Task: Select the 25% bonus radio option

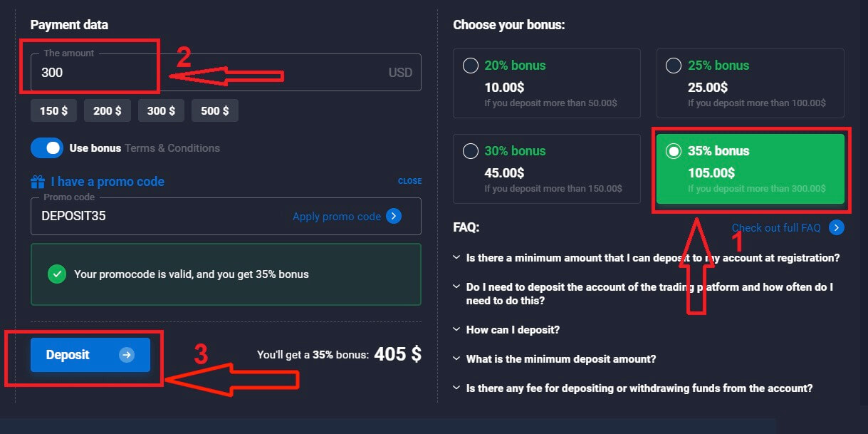Action: (x=673, y=66)
